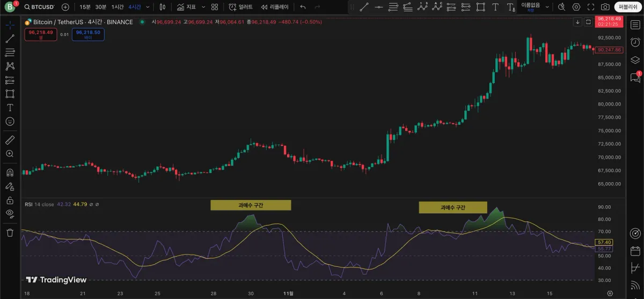Image resolution: width=644 pixels, height=299 pixels.
Task: Switch to the 30분 timeframe
Action: [101, 8]
